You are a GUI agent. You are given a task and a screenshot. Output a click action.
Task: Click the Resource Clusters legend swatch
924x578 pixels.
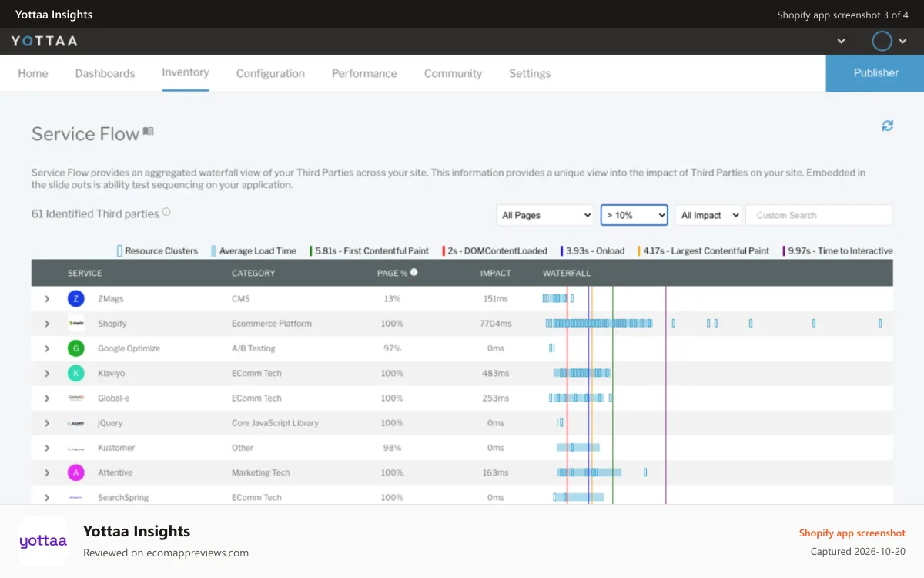click(x=119, y=250)
